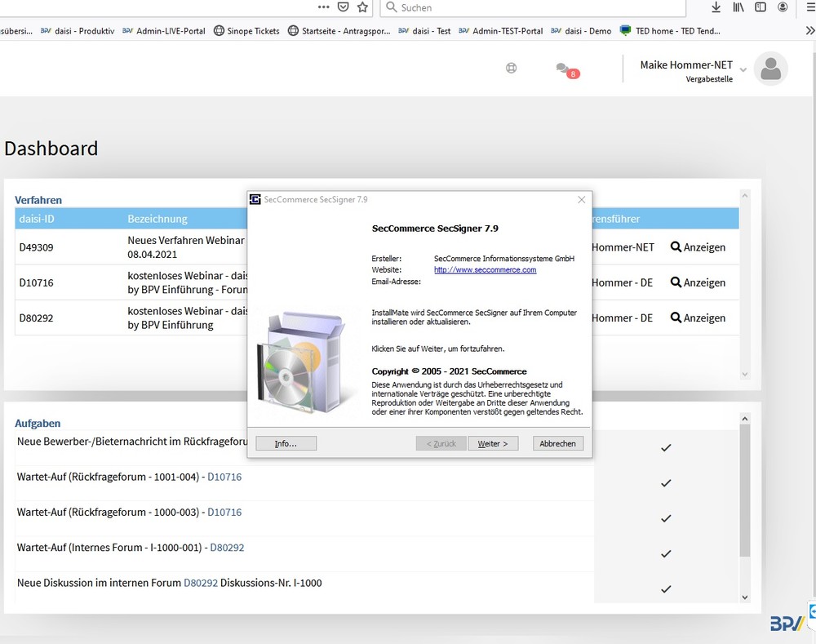Open D10716 link in Rückfrageforum 1001-004 task
Screen dimensions: 816x644
click(224, 477)
